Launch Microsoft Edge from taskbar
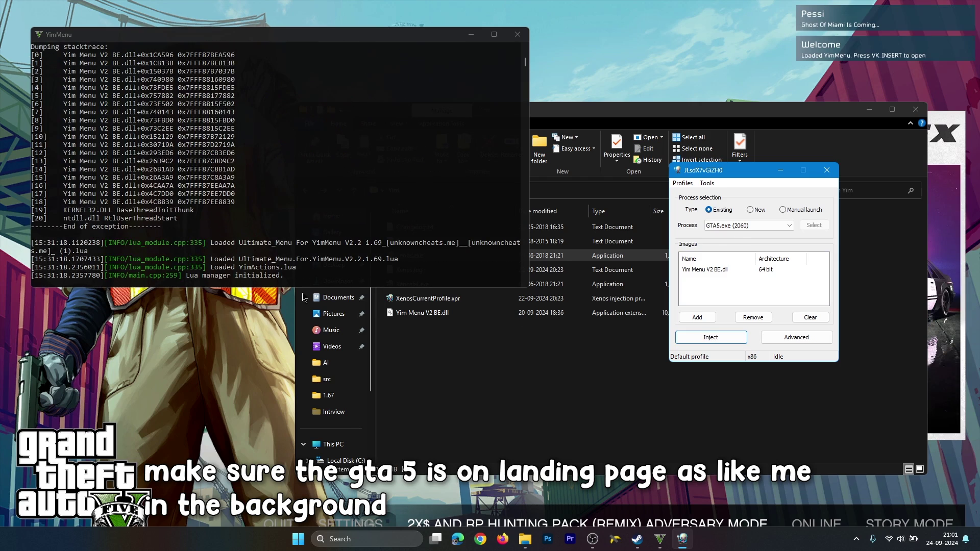The width and height of the screenshot is (980, 551). click(x=458, y=539)
